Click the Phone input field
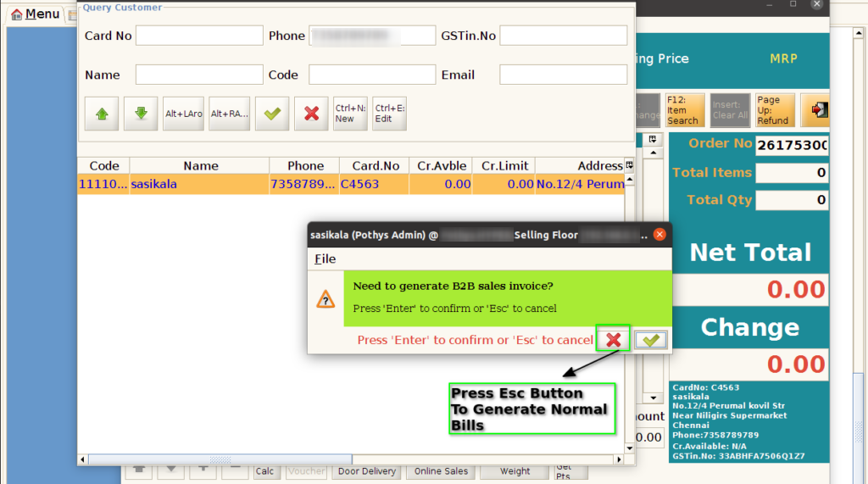This screenshot has height=484, width=868. 372,36
